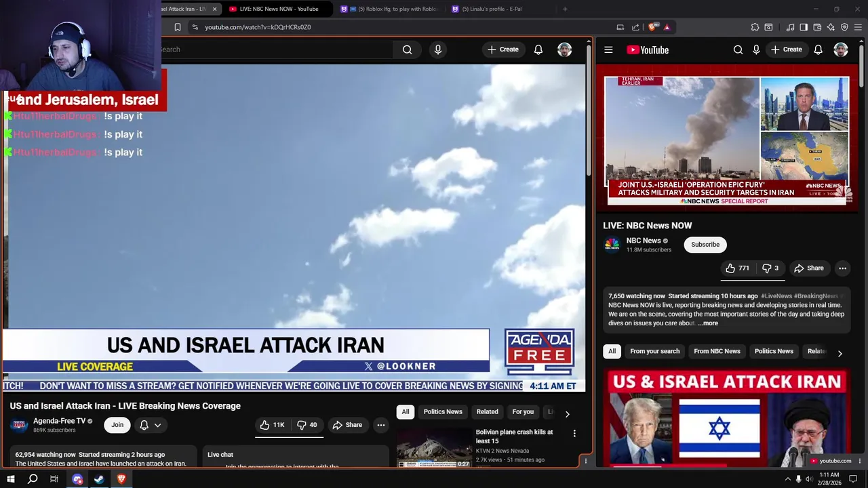Viewport: 868px width, 488px height.
Task: Like NBC News NOW stream (771)
Action: [x=737, y=268]
